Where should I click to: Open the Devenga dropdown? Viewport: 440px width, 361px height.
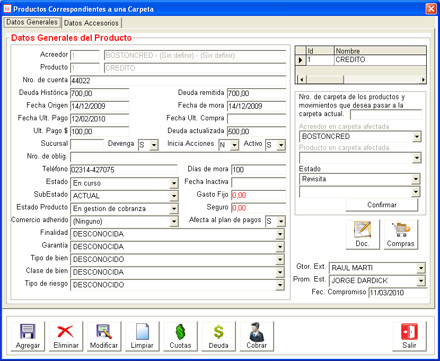(154, 145)
